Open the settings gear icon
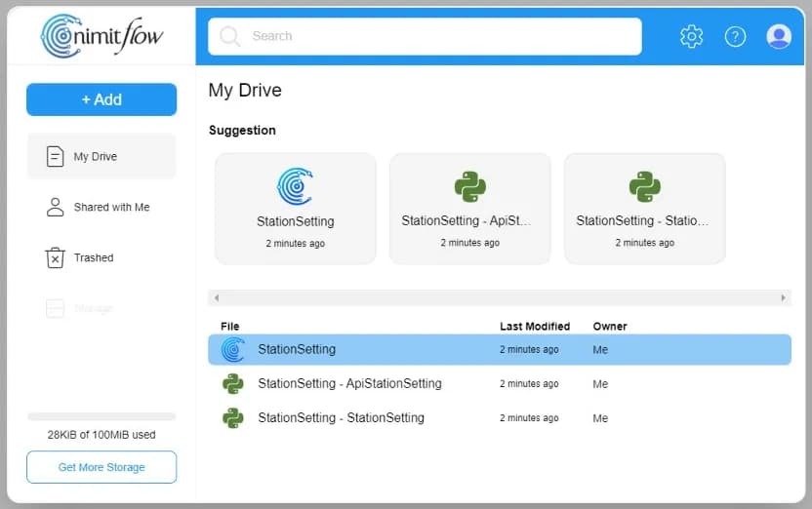The width and height of the screenshot is (812, 509). point(691,36)
